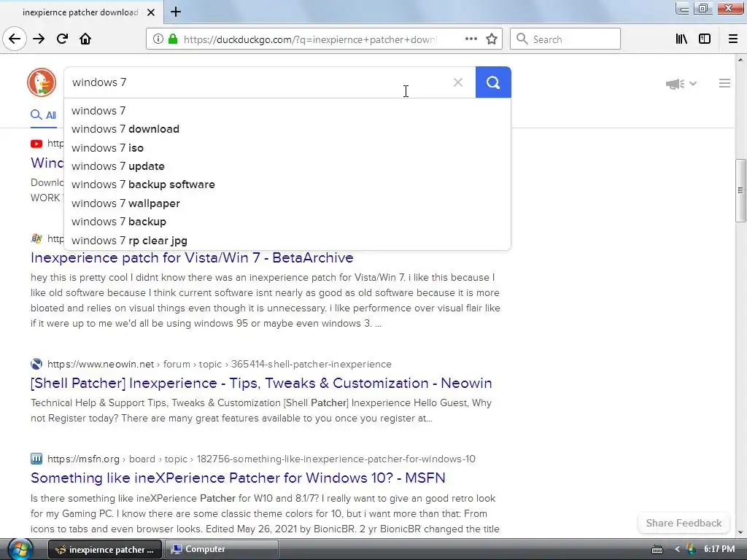Screen dimensions: 747x560
Task: Go forward with the right arrow
Action: coord(39,39)
